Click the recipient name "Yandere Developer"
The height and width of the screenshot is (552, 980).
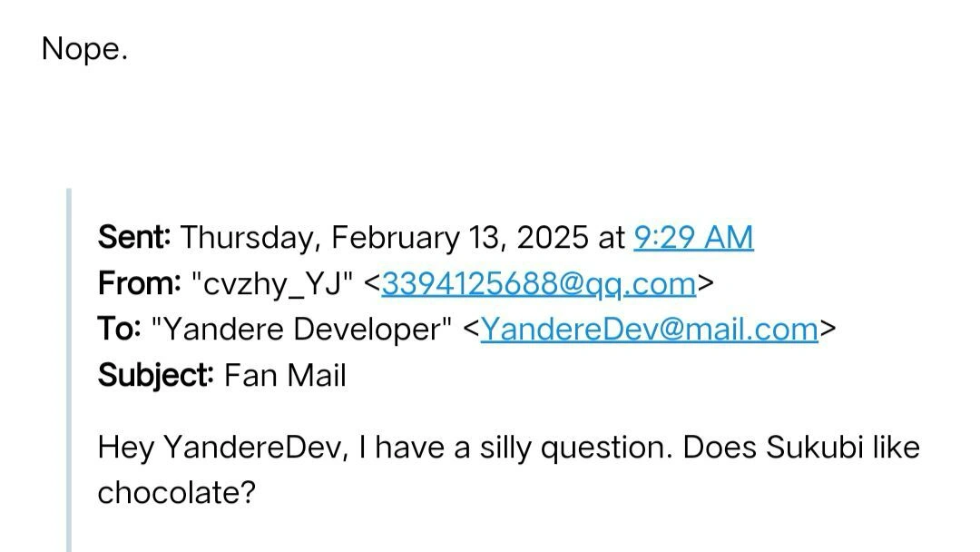click(305, 330)
